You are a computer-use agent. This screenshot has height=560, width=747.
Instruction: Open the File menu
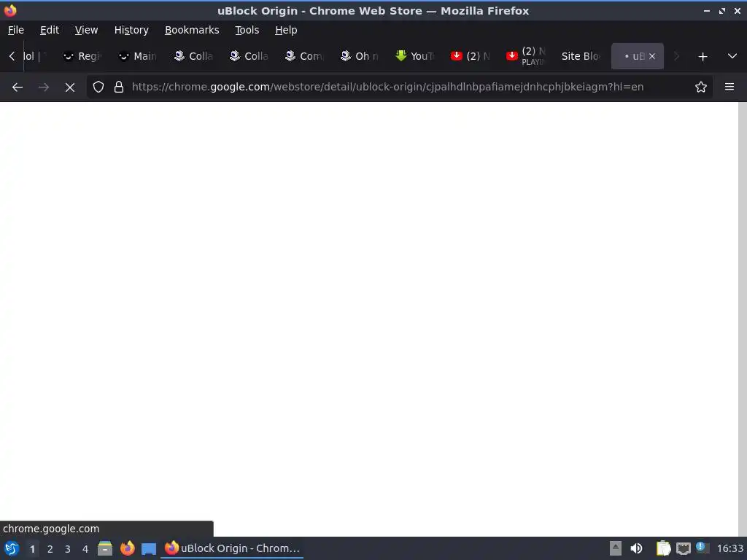[x=16, y=30]
